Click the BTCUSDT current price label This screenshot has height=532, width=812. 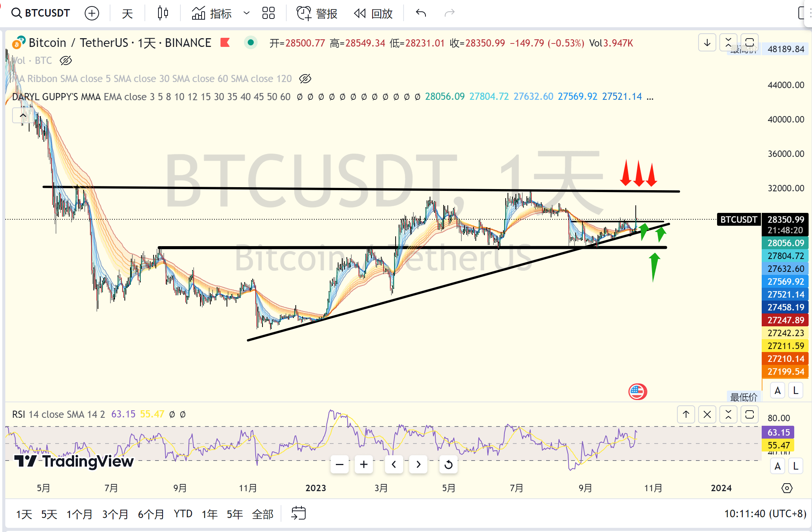(x=739, y=220)
